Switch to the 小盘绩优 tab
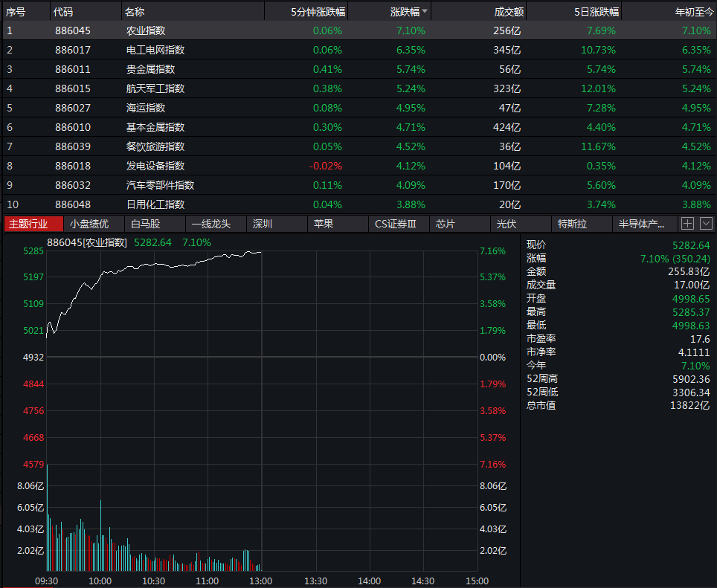This screenshot has width=717, height=588. [x=94, y=224]
